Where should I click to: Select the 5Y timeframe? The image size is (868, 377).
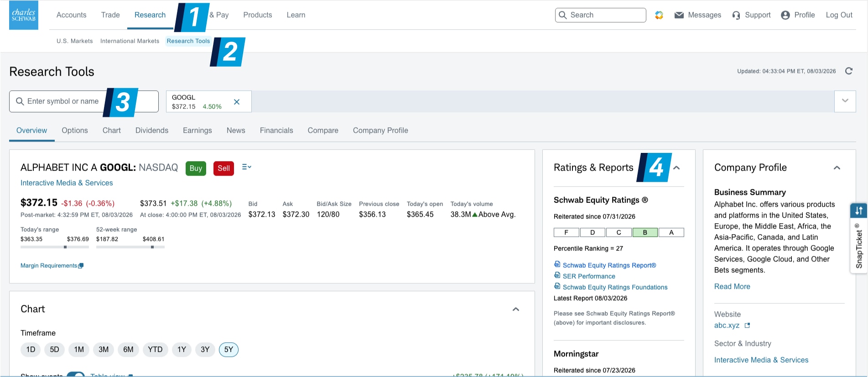click(229, 350)
